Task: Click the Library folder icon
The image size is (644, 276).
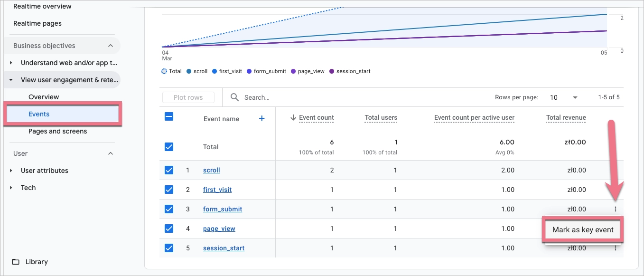Action: [16, 262]
